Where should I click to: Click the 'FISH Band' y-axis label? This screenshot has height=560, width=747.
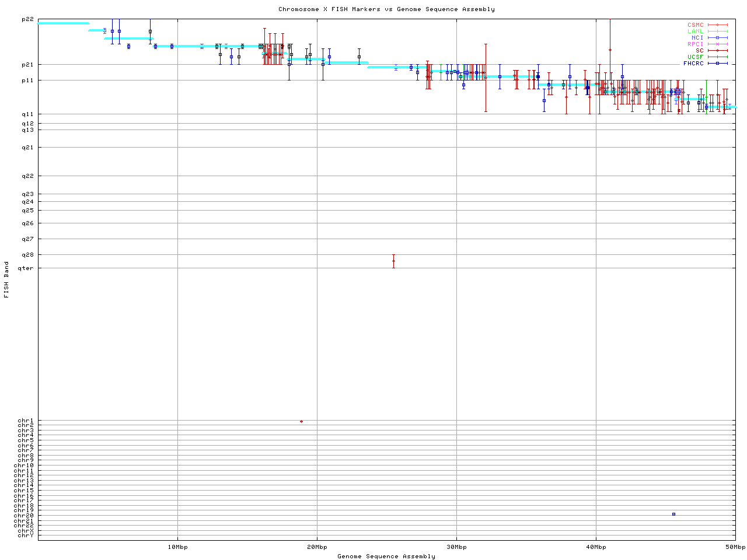[x=7, y=279]
